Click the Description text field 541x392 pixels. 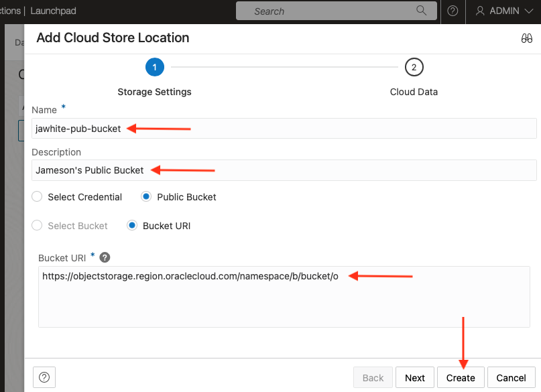[201, 170]
